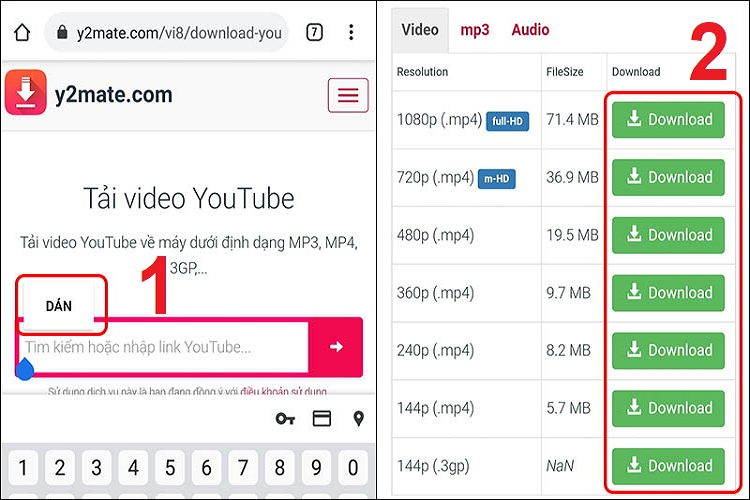Download the 360p (.mp4) video

pos(668,293)
